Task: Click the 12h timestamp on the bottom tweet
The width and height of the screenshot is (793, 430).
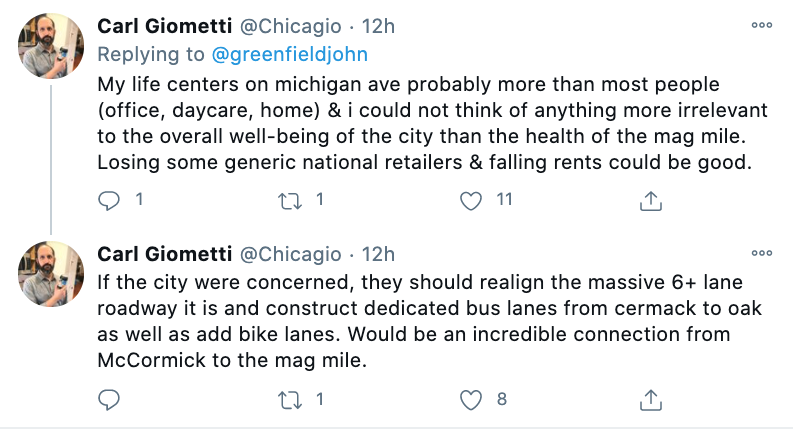Action: click(x=379, y=253)
